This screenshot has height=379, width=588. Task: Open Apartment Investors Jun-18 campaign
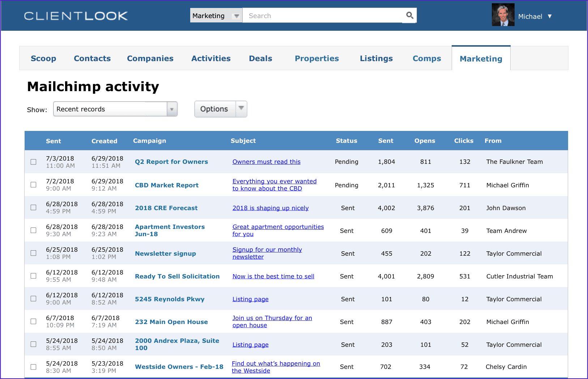pos(170,230)
